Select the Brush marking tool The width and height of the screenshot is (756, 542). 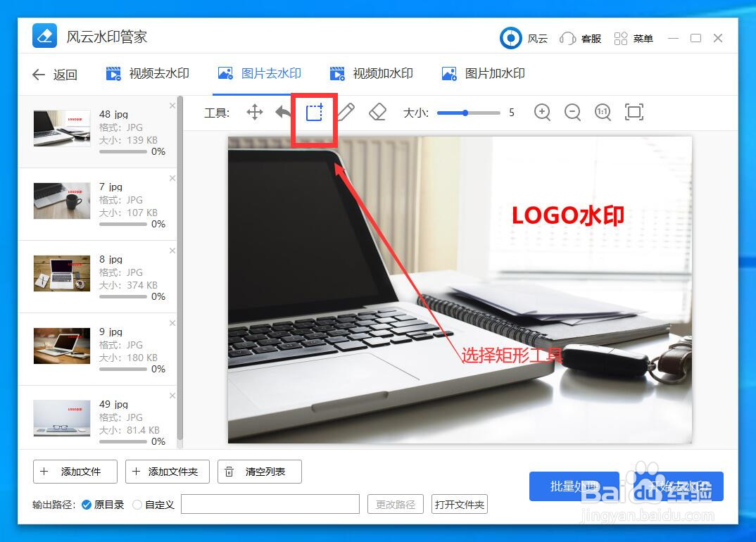[x=346, y=112]
